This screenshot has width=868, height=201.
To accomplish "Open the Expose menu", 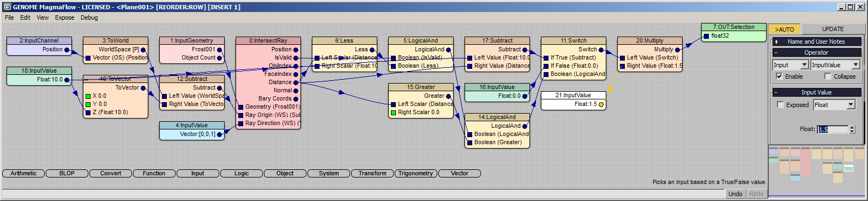I will (x=64, y=17).
